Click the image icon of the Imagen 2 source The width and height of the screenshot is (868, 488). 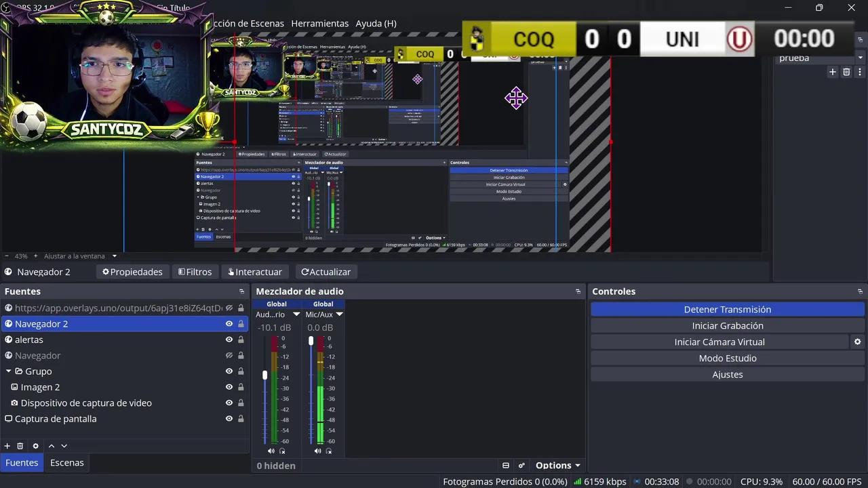[x=14, y=387]
